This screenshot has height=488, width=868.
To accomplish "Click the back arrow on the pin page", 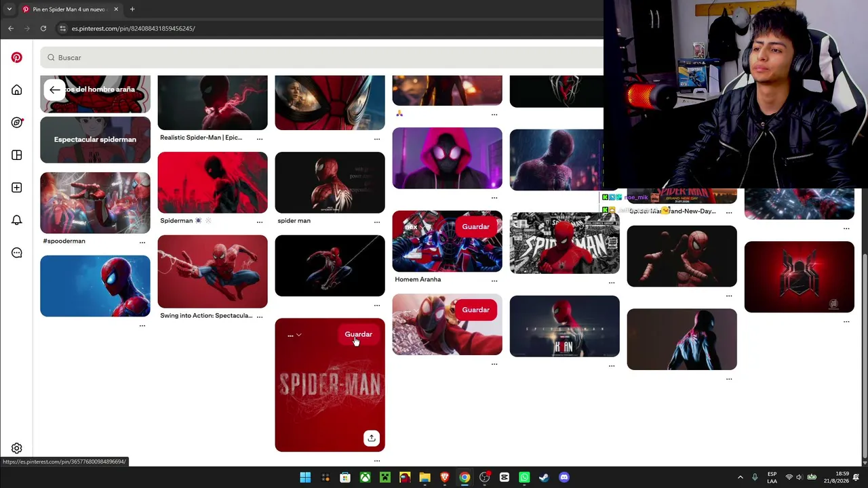I will coord(54,89).
